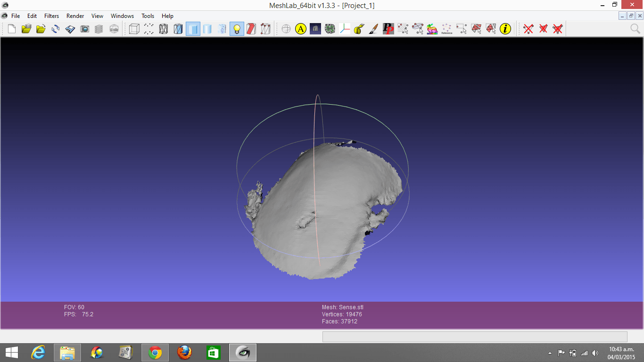Choose select connected components tool
This screenshot has height=362, width=644.
coord(491,29)
